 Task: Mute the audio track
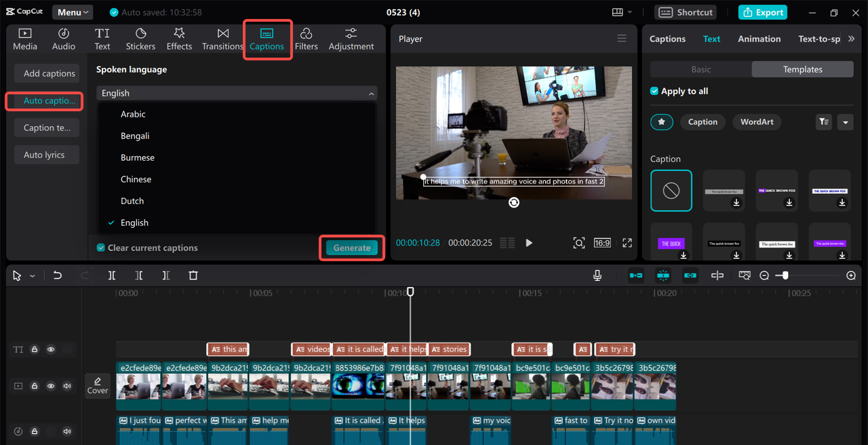(x=67, y=431)
